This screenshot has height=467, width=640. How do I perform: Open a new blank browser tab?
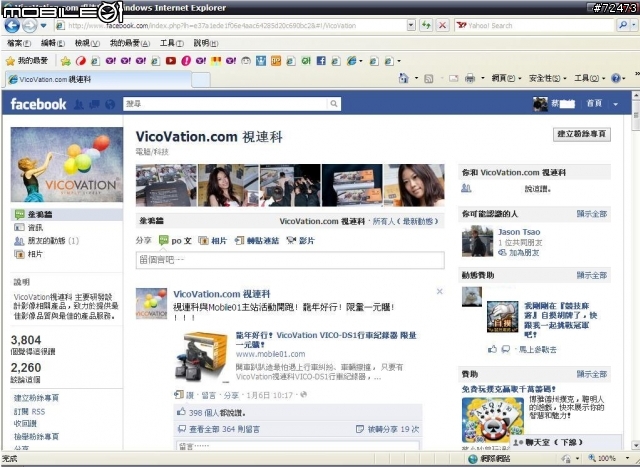pos(200,80)
